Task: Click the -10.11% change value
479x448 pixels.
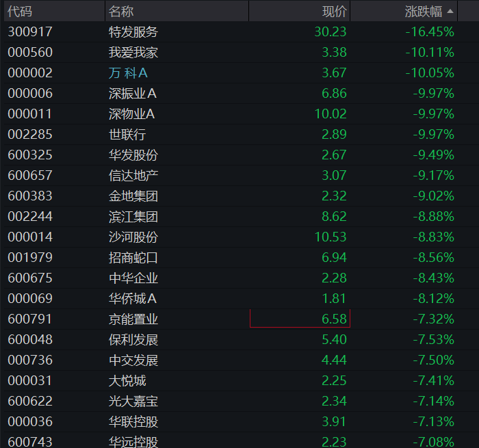Action: coord(430,52)
